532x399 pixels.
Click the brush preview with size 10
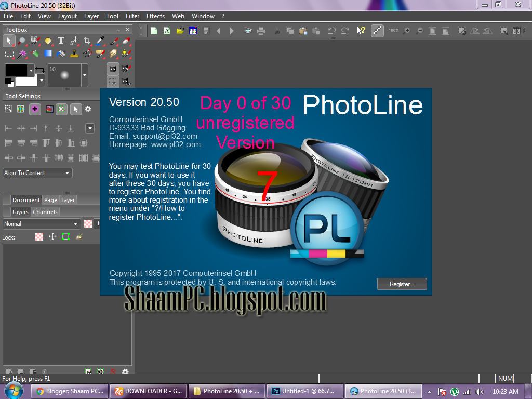click(x=64, y=75)
